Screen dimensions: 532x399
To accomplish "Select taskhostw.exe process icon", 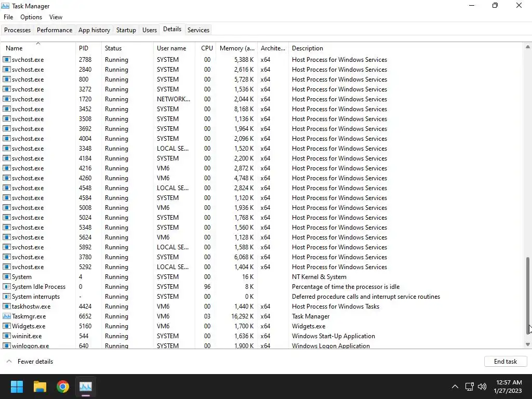I will [x=6, y=307].
